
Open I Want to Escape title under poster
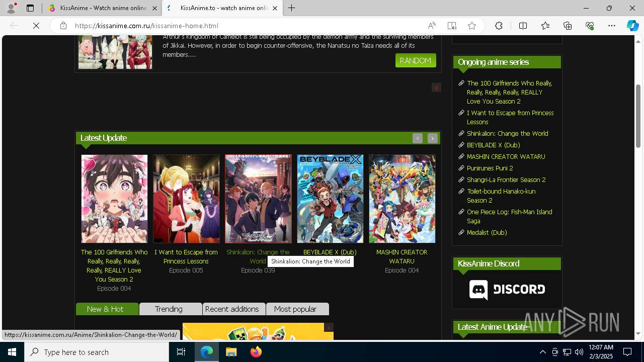[186, 256]
